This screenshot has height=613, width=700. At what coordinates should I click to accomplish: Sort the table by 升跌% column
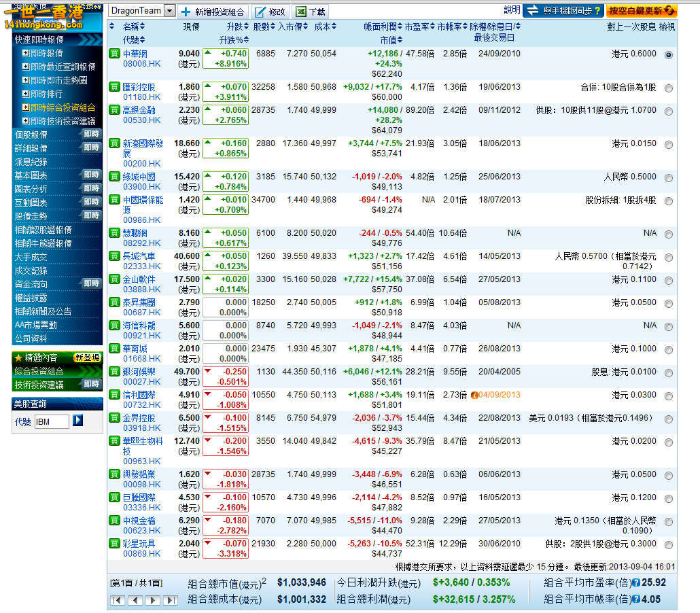[x=234, y=40]
